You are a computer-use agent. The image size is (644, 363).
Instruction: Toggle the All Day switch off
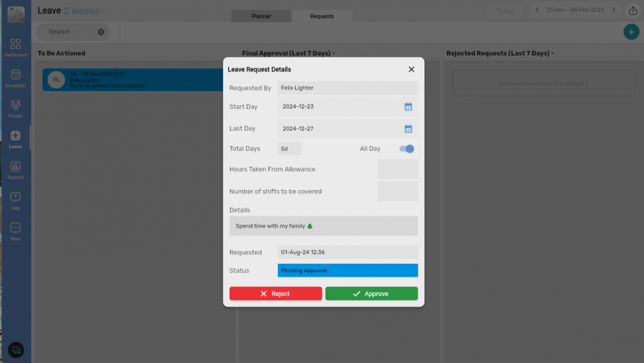(x=406, y=148)
